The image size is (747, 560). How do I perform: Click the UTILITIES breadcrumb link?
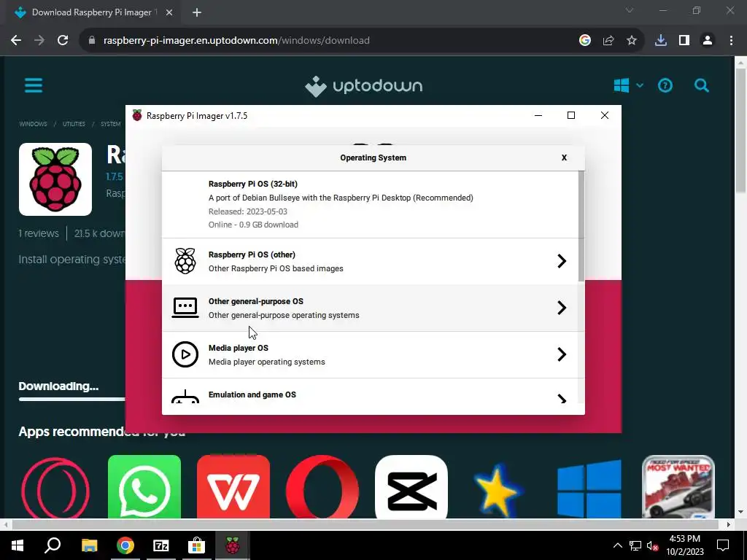coord(74,124)
